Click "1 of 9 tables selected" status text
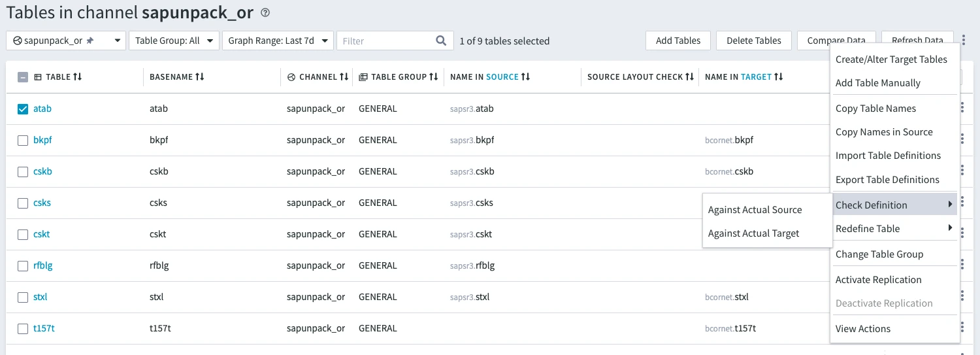 coord(504,41)
